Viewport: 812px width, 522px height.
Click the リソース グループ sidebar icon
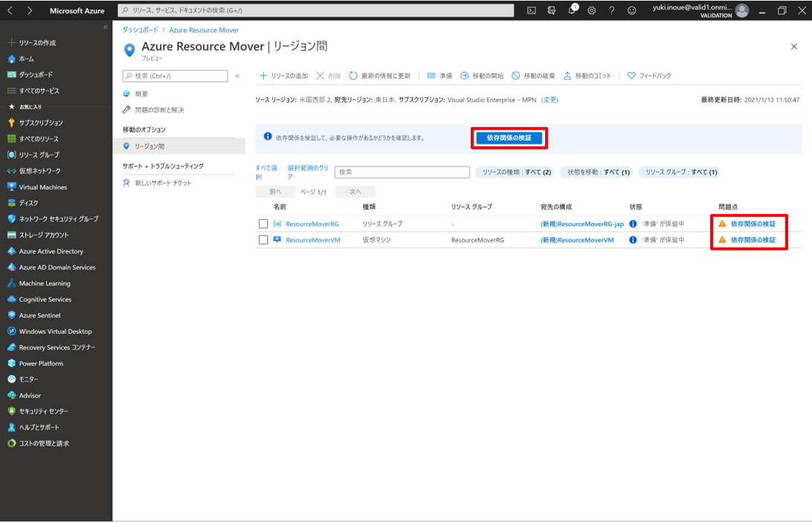[x=11, y=155]
